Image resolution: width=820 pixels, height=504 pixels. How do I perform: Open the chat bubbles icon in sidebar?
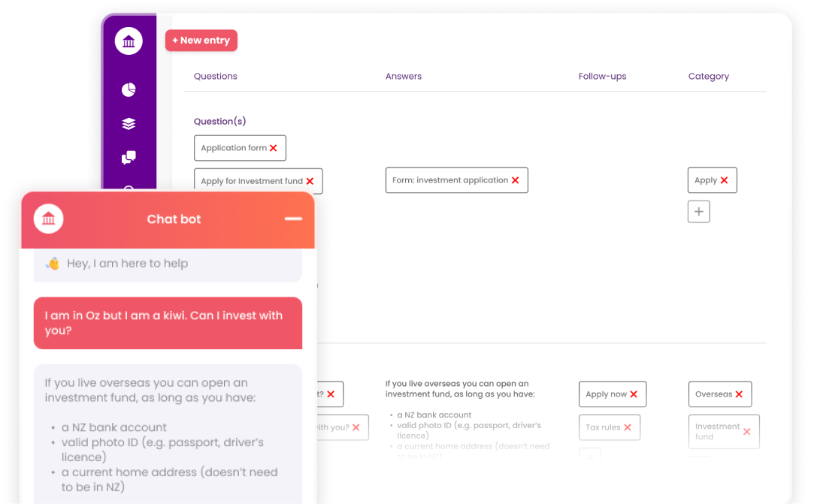click(x=129, y=158)
